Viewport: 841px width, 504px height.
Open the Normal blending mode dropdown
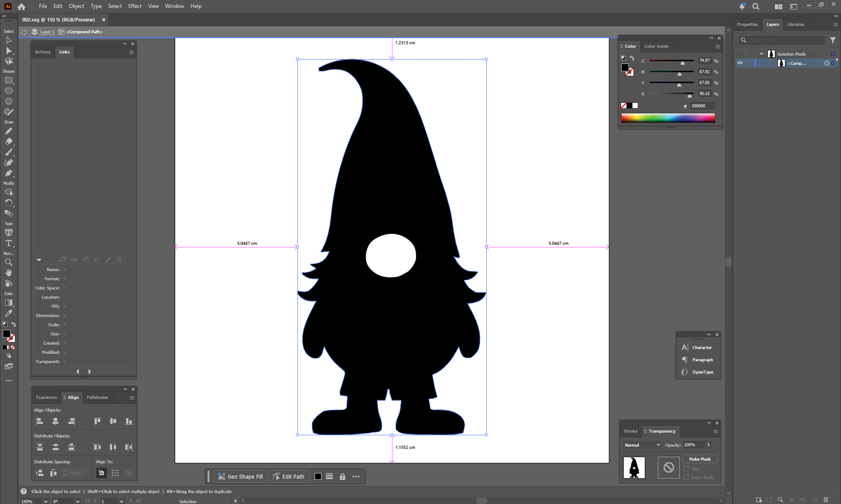click(x=642, y=445)
